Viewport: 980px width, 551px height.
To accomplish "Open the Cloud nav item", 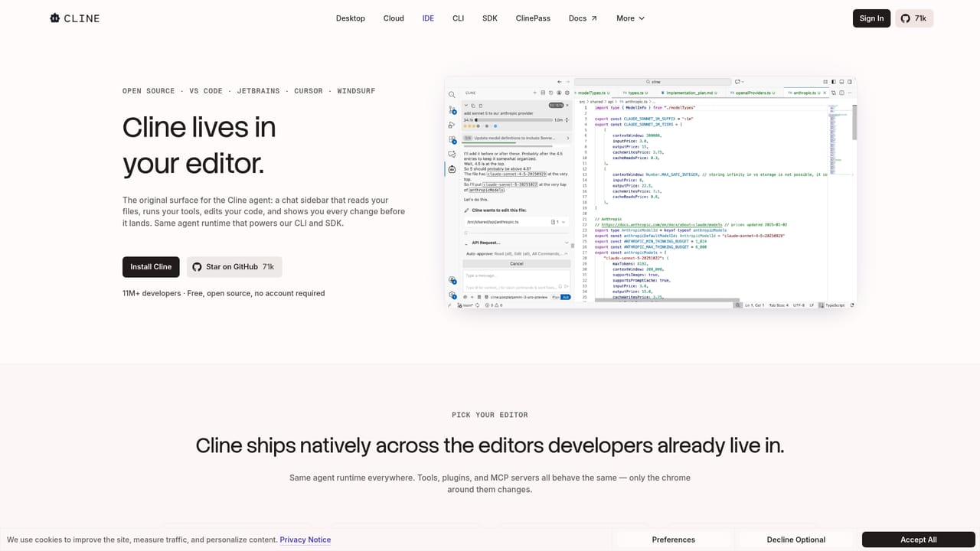I will (394, 18).
